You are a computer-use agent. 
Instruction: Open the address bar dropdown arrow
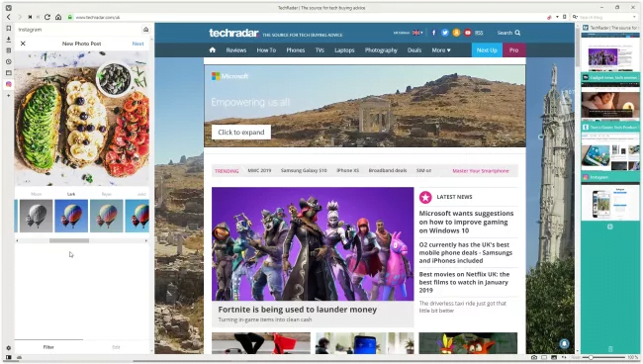(557, 17)
